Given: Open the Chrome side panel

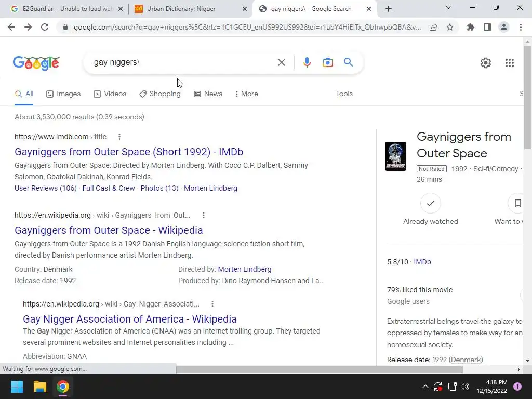Looking at the screenshot, I should tap(487, 27).
